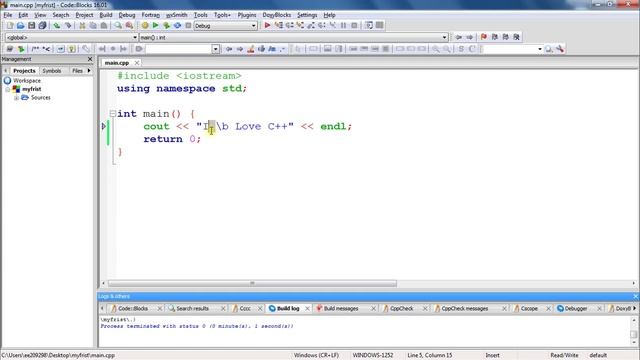Click the editor horizontal scrollbar
This screenshot has height=360, width=640.
click(252, 283)
